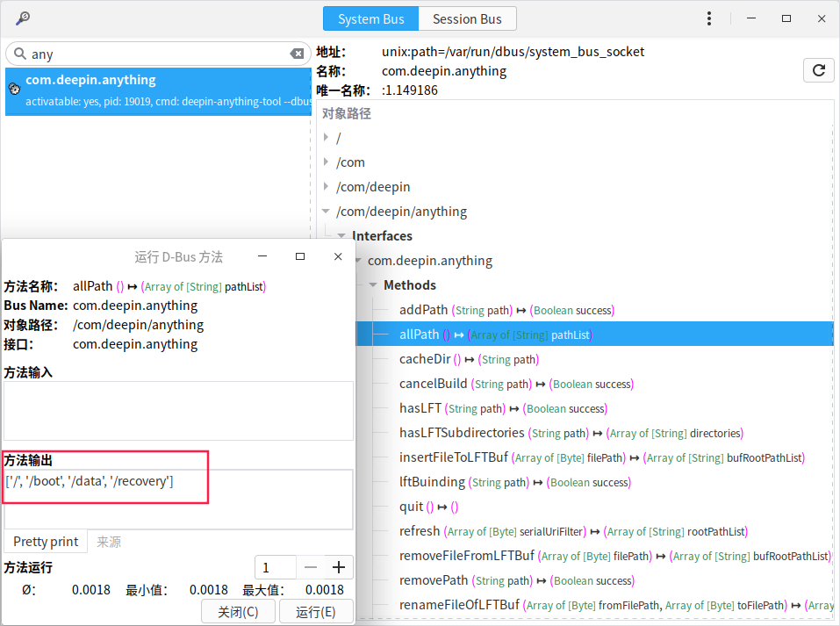Click the unique name value :1.149186

click(x=410, y=90)
